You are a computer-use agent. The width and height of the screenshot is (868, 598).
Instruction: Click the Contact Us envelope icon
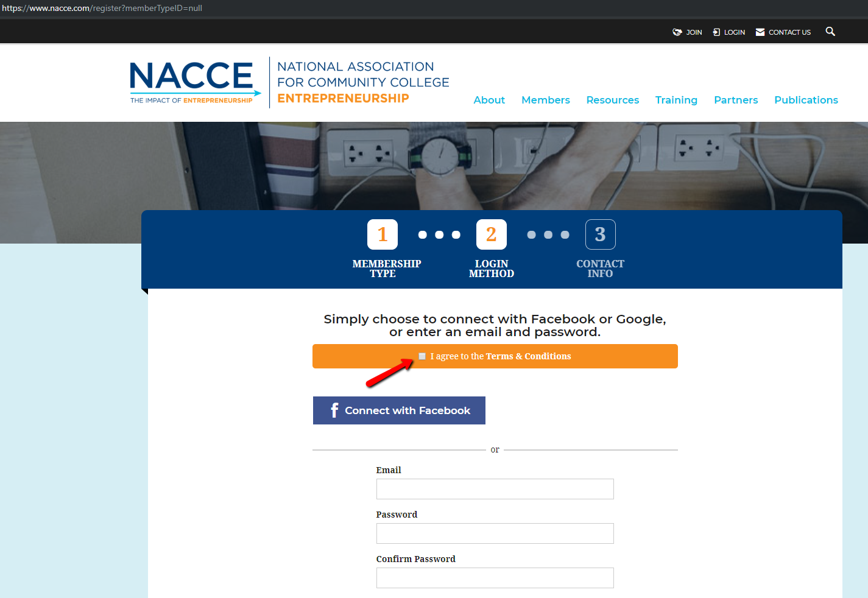point(760,32)
